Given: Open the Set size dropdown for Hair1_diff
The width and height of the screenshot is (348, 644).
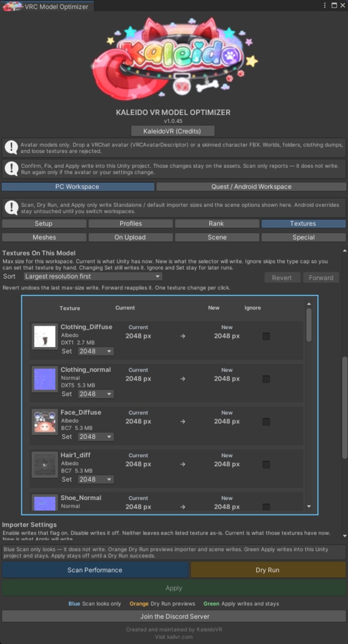Looking at the screenshot, I should pyautogui.click(x=95, y=479).
